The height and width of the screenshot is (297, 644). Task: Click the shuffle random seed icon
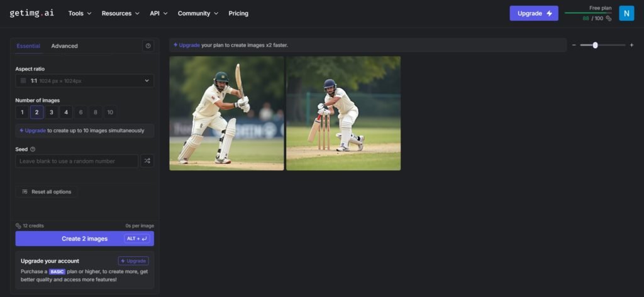[147, 161]
